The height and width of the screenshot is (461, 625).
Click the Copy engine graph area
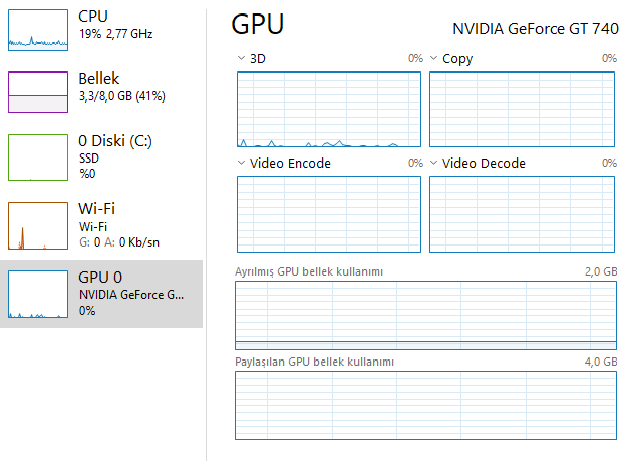pyautogui.click(x=523, y=109)
